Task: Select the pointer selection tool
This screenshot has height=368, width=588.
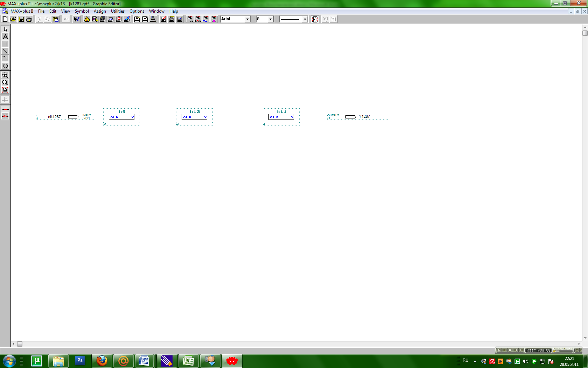Action: (x=5, y=29)
